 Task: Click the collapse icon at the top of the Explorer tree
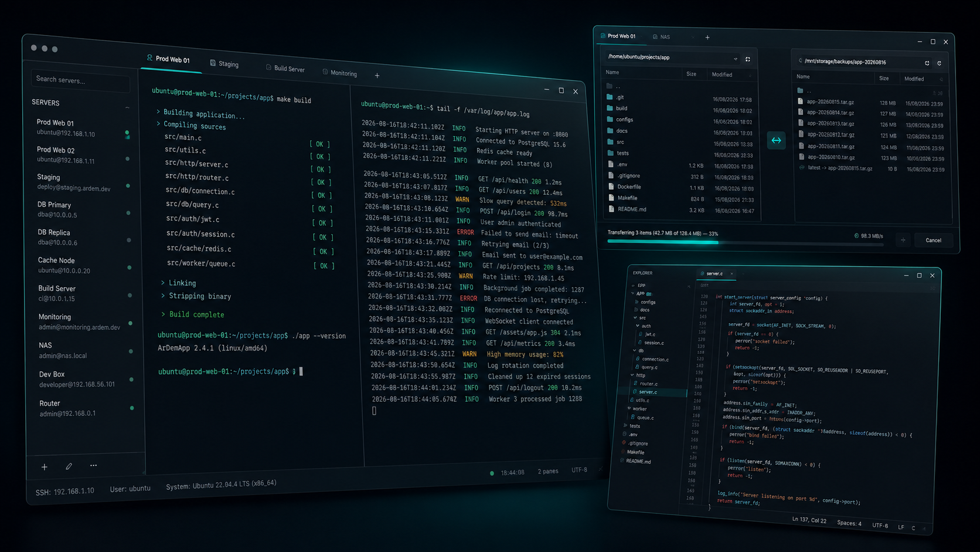coord(689,286)
